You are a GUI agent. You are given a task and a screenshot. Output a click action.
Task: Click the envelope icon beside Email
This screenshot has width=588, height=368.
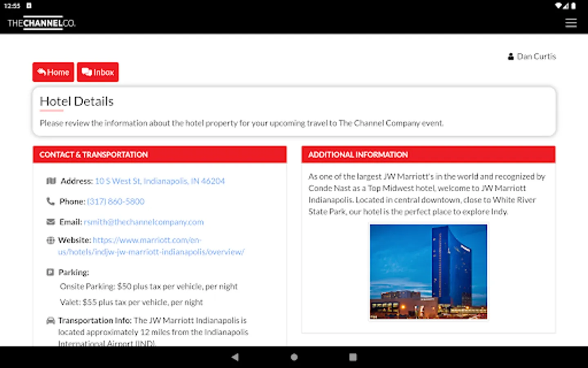point(51,222)
